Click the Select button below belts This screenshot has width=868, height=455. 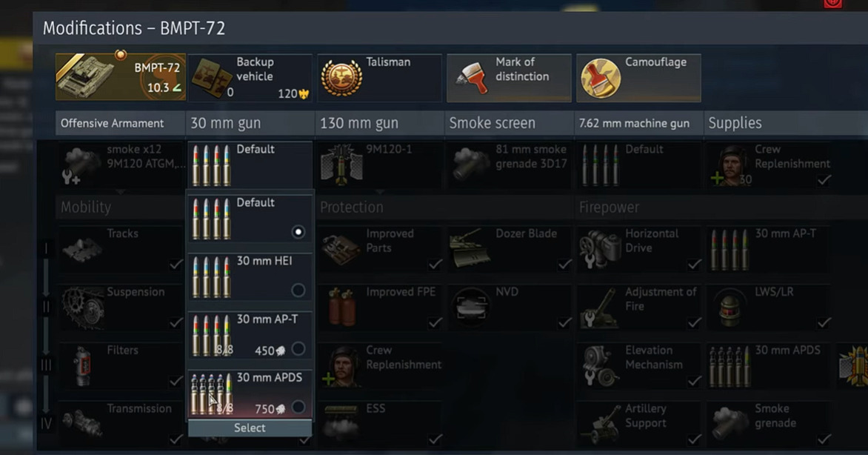[250, 428]
